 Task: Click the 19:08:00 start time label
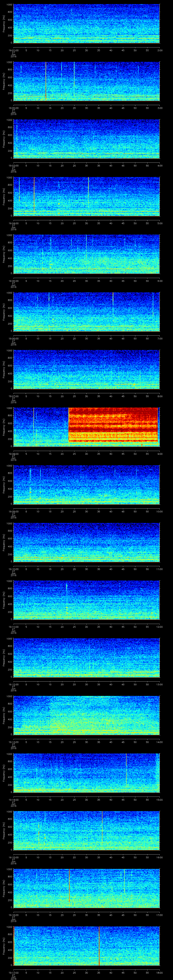click(x=13, y=454)
